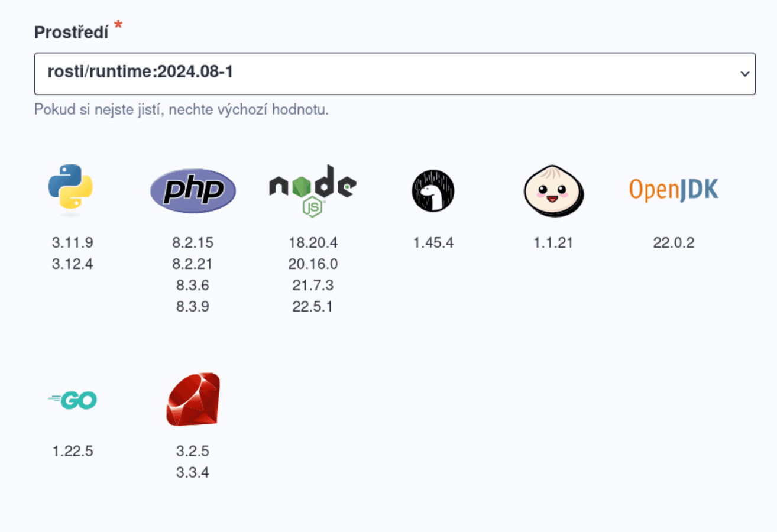The height and width of the screenshot is (532, 777).
Task: Click the Ruby gem logo
Action: (193, 400)
